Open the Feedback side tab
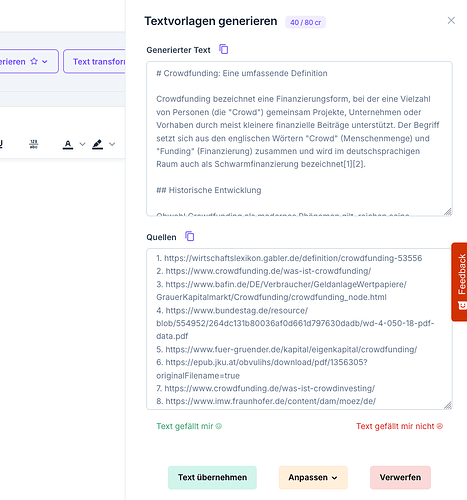 (x=460, y=282)
